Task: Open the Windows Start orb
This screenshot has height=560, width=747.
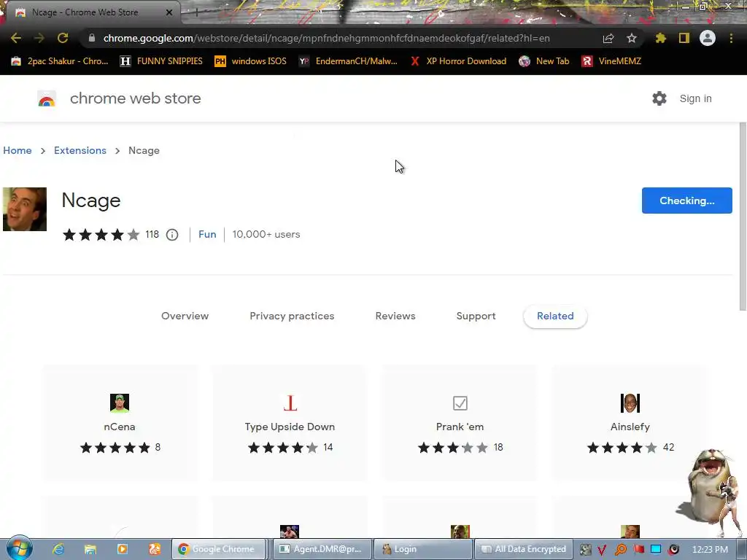Action: pos(19,548)
